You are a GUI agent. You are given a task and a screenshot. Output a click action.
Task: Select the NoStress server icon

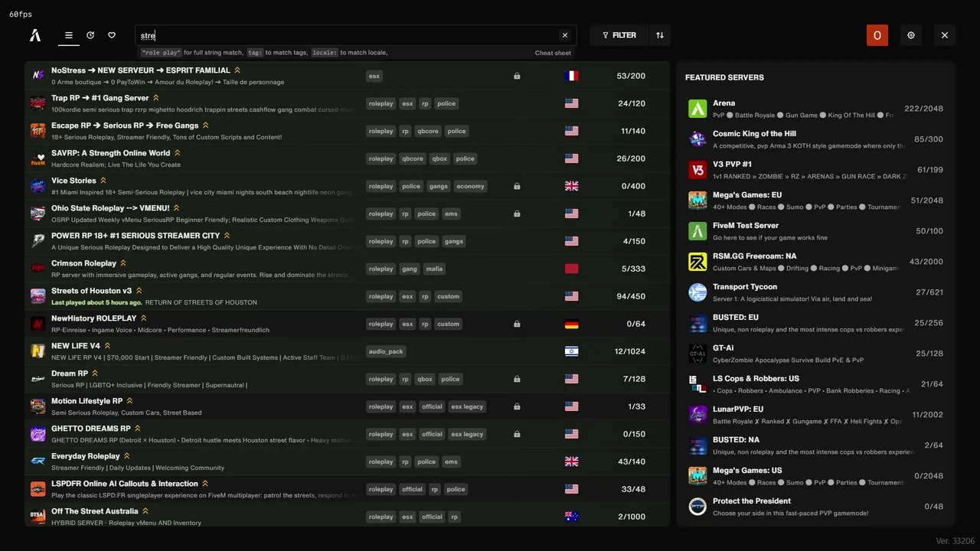coord(38,76)
